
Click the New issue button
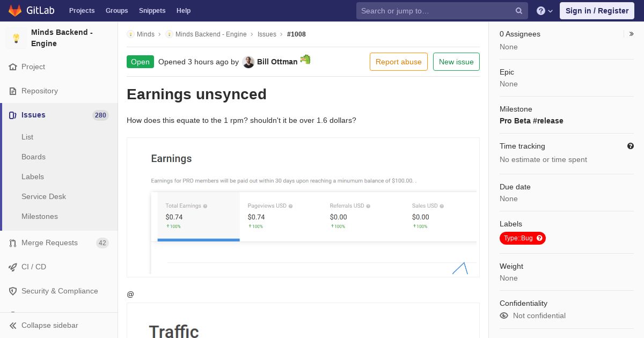[456, 62]
